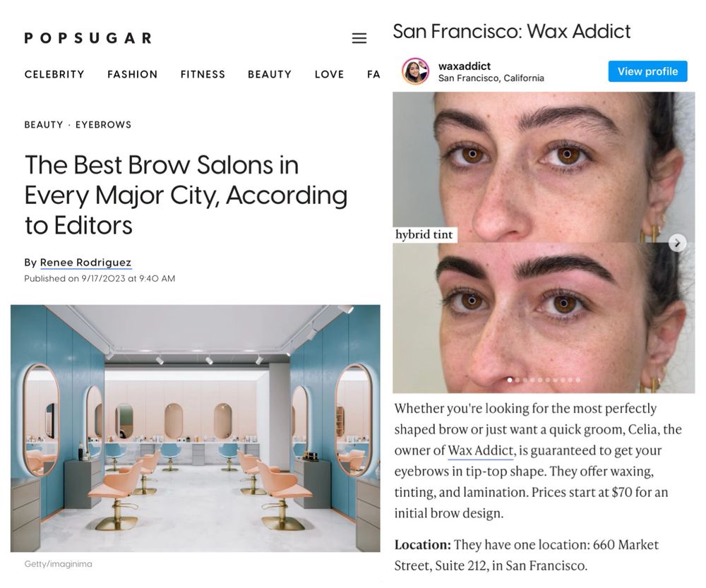Select the first carousel dot indicator
706x588 pixels.
(x=510, y=380)
